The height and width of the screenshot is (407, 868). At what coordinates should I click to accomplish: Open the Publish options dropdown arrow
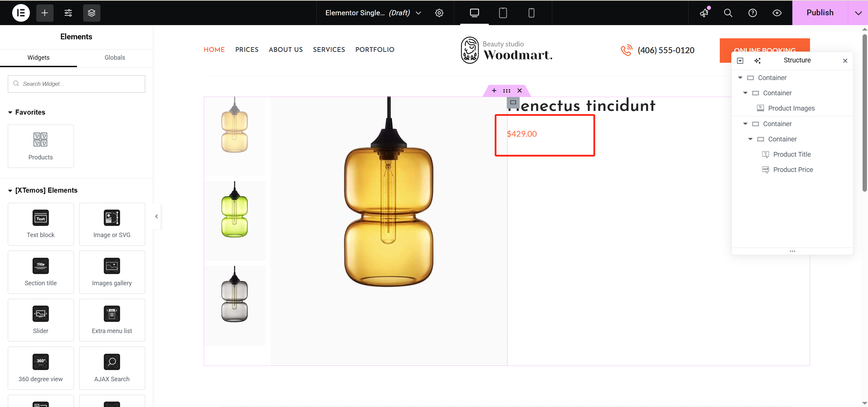(x=858, y=13)
